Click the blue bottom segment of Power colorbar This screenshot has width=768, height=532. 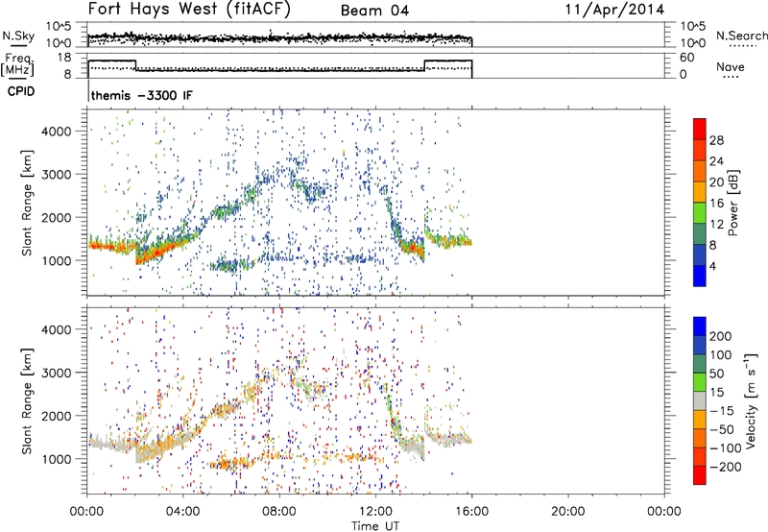click(700, 277)
